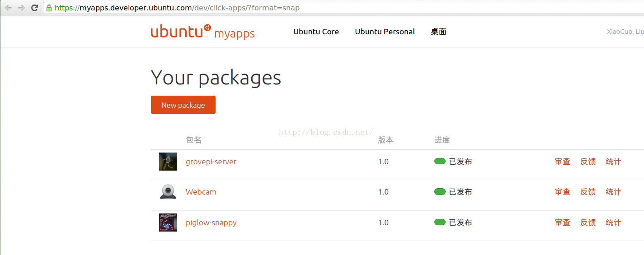Image resolution: width=644 pixels, height=255 pixels.
Task: Click the URL address bar
Action: 343,8
